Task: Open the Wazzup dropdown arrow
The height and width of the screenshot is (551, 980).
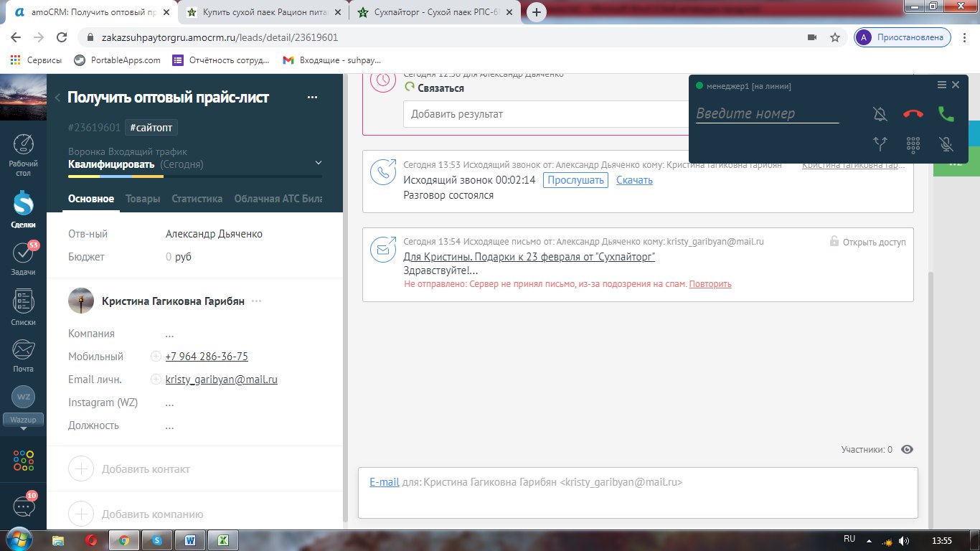Action: pyautogui.click(x=24, y=428)
